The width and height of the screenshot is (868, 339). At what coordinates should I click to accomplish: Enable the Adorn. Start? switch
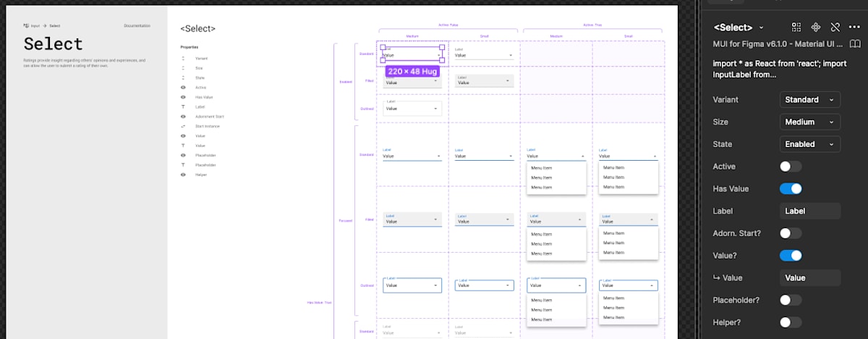[x=791, y=233]
